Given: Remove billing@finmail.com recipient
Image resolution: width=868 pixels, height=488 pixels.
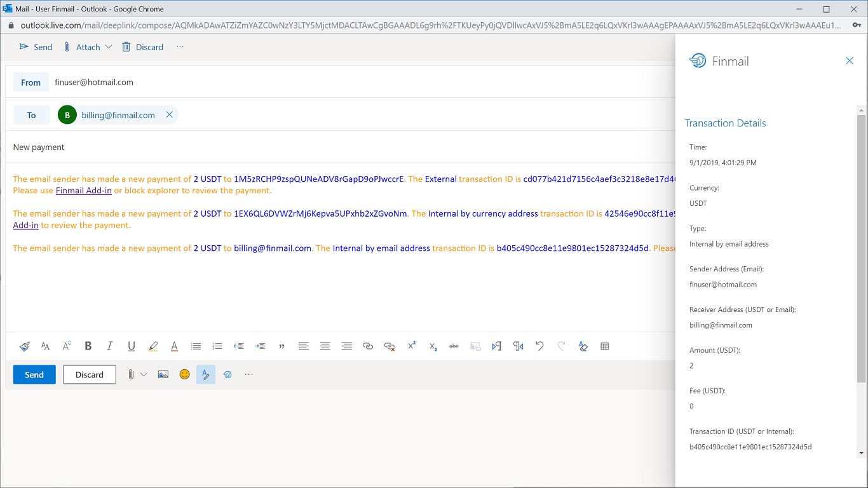Looking at the screenshot, I should coord(169,115).
